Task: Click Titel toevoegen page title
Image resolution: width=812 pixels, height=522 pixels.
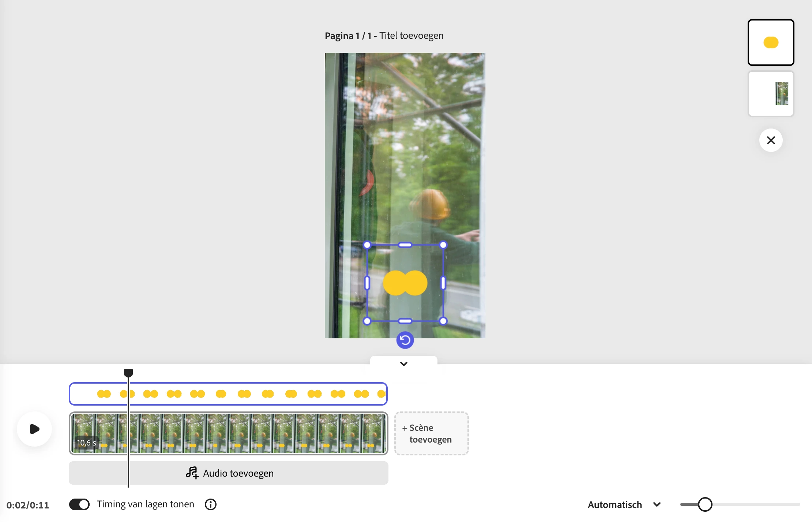Action: click(x=411, y=36)
